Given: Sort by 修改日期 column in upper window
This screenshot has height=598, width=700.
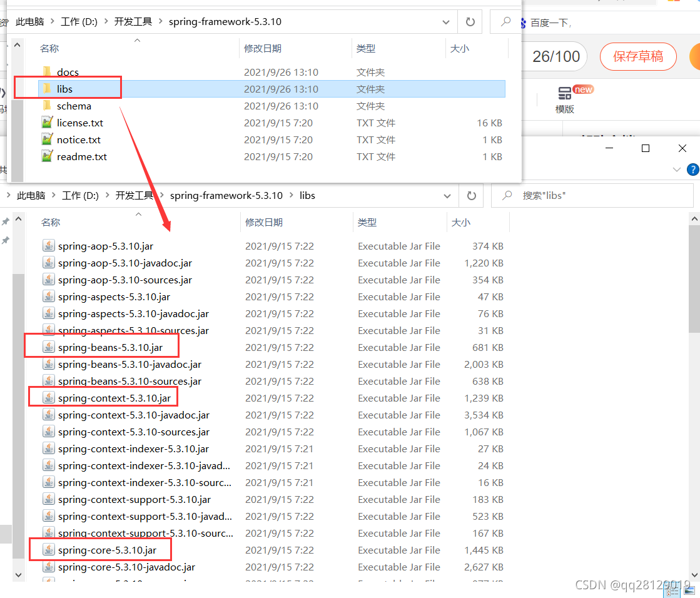Looking at the screenshot, I should 263,48.
